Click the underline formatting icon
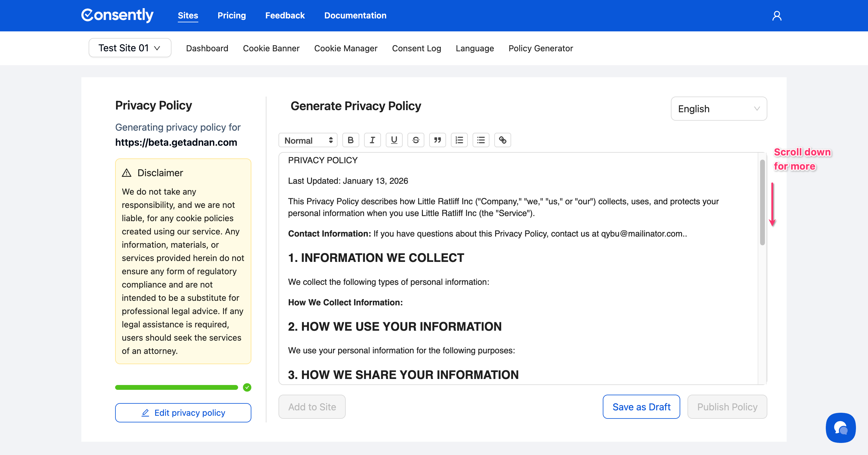This screenshot has height=455, width=868. pyautogui.click(x=394, y=140)
